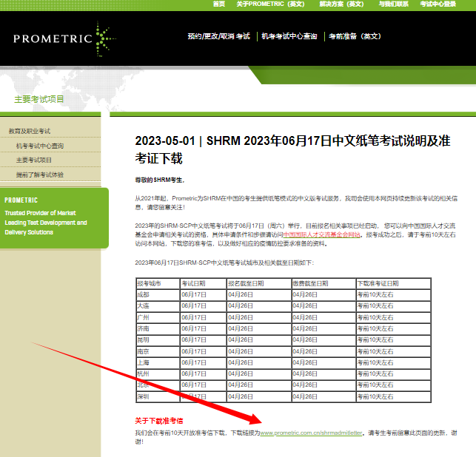Viewport: 476px width, 457px height.
Task: Open the 中国国际人才交流基金会网站 link
Action: coord(321,234)
